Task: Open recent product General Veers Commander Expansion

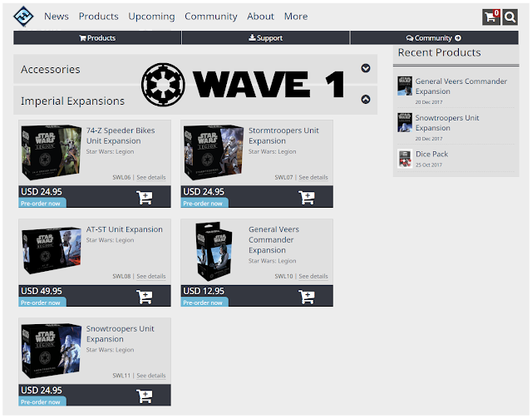Action: 461,86
